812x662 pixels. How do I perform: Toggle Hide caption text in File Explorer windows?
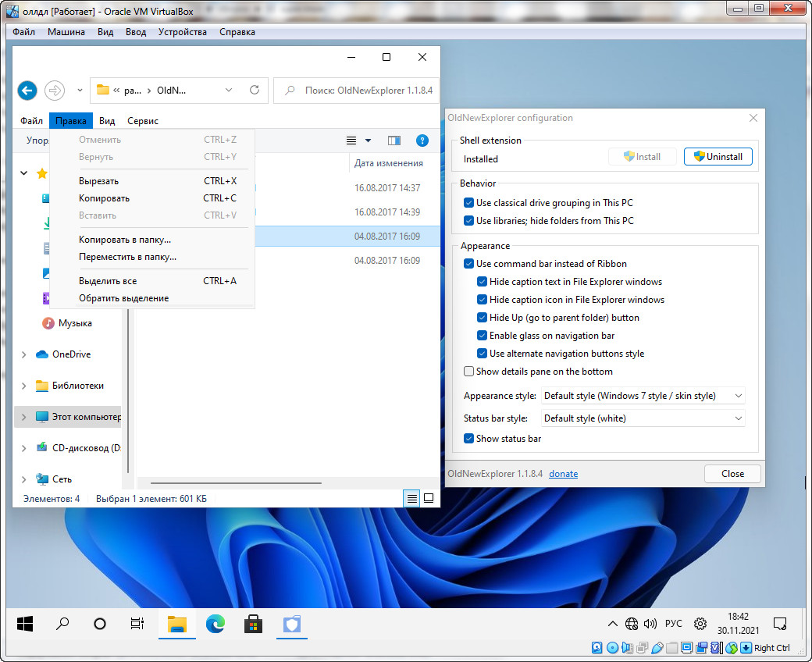pyautogui.click(x=482, y=282)
